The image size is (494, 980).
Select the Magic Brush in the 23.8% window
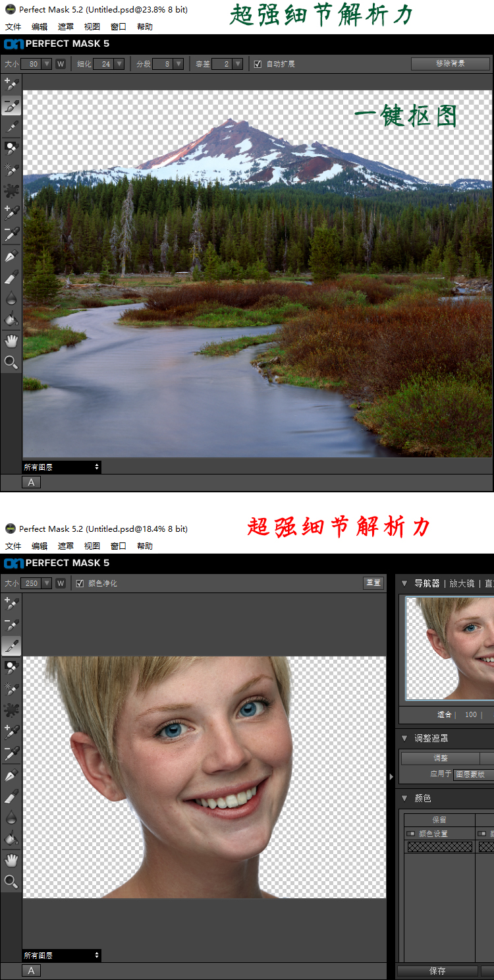coord(11,148)
